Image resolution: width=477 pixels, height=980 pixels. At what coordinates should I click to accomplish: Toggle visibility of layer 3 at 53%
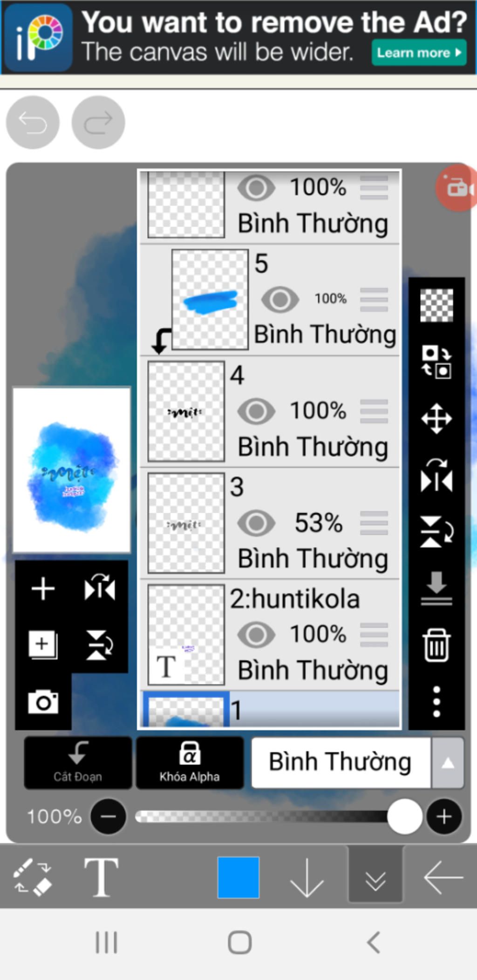point(256,523)
